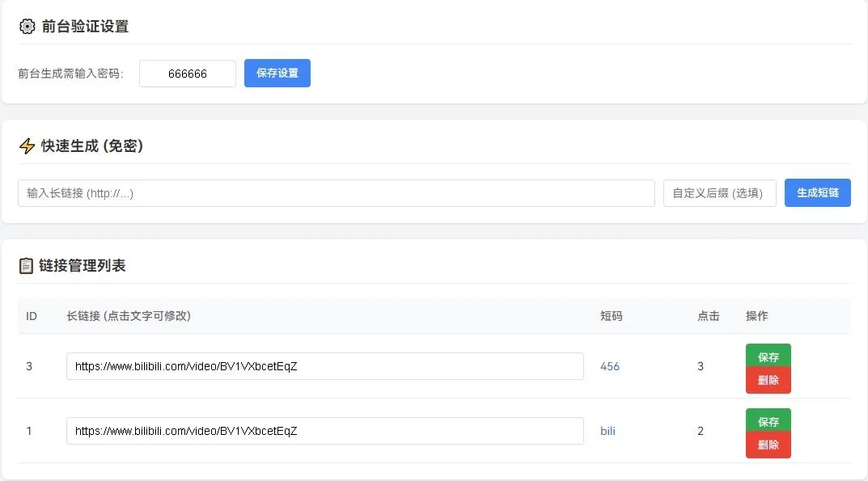Open the short code link 456
This screenshot has width=868, height=481.
pyautogui.click(x=610, y=366)
